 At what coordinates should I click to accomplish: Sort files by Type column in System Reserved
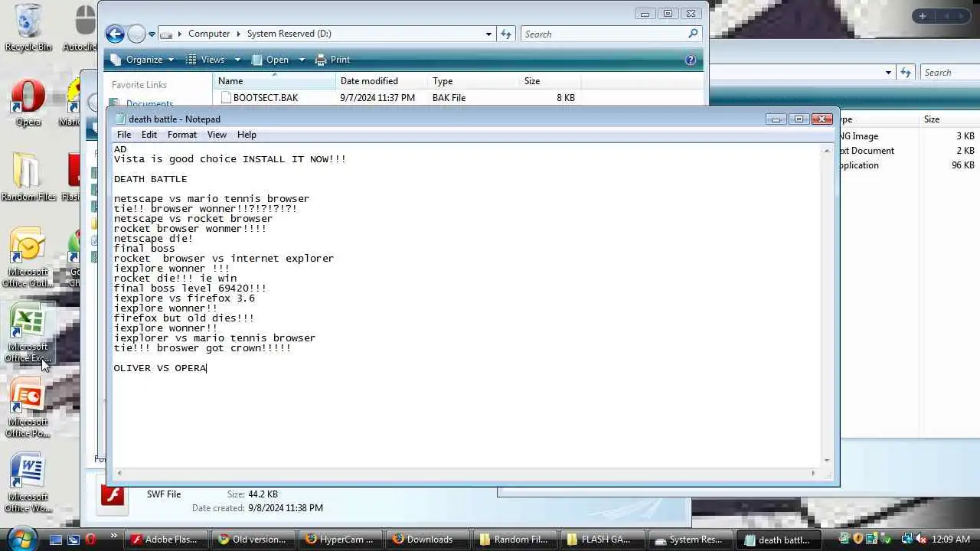(473, 81)
